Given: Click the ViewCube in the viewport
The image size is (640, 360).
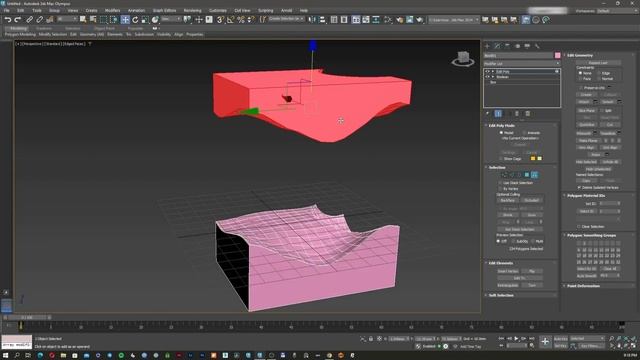Looking at the screenshot, I should pyautogui.click(x=463, y=59).
